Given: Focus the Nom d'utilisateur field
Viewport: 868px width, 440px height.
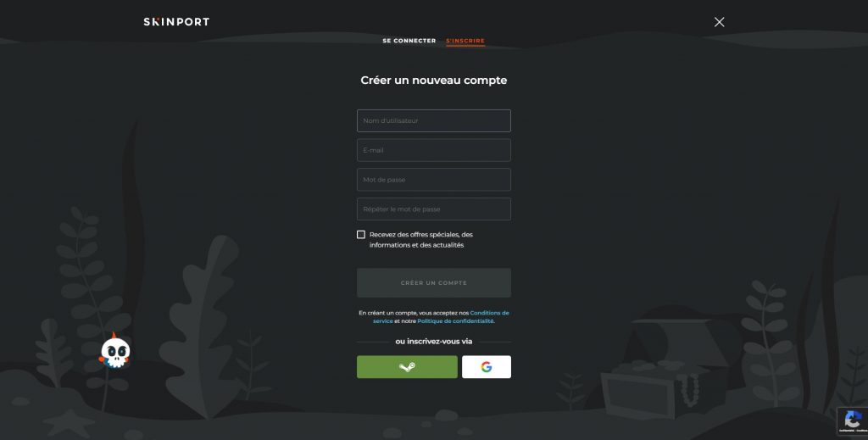Looking at the screenshot, I should pyautogui.click(x=433, y=120).
